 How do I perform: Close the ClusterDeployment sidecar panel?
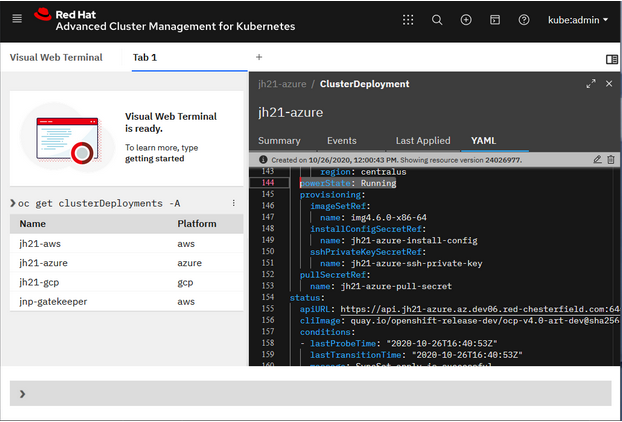click(x=609, y=84)
